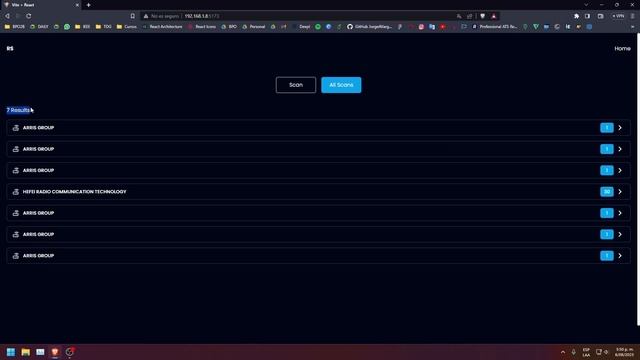
Task: Open the Personal bookmark
Action: [x=254, y=27]
